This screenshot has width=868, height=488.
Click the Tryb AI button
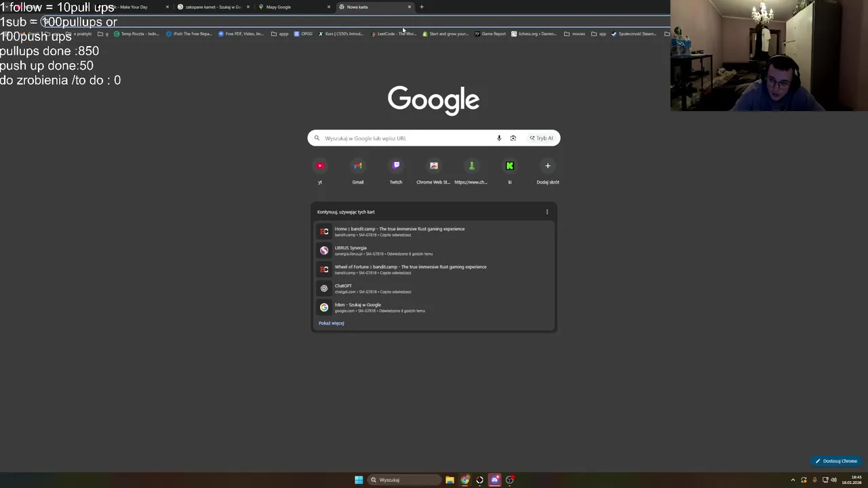(541, 138)
